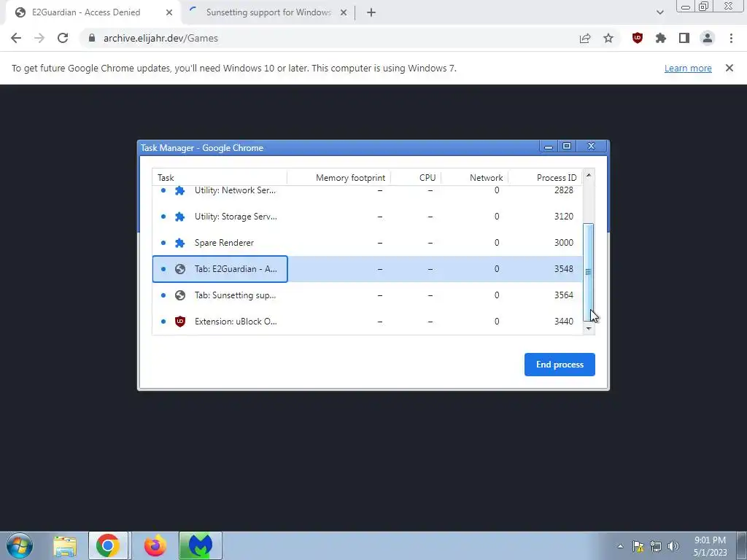Open the network status tray icon
747x560 pixels.
click(656, 546)
